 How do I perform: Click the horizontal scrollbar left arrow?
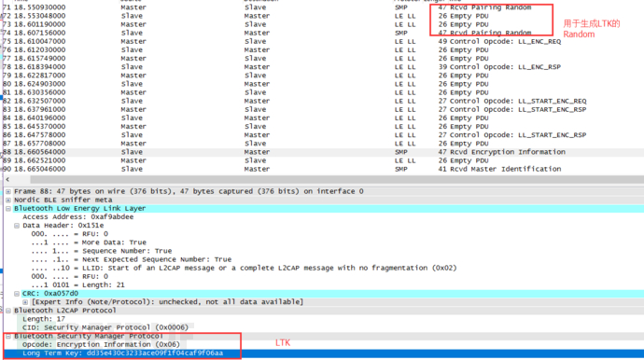[x=7, y=179]
